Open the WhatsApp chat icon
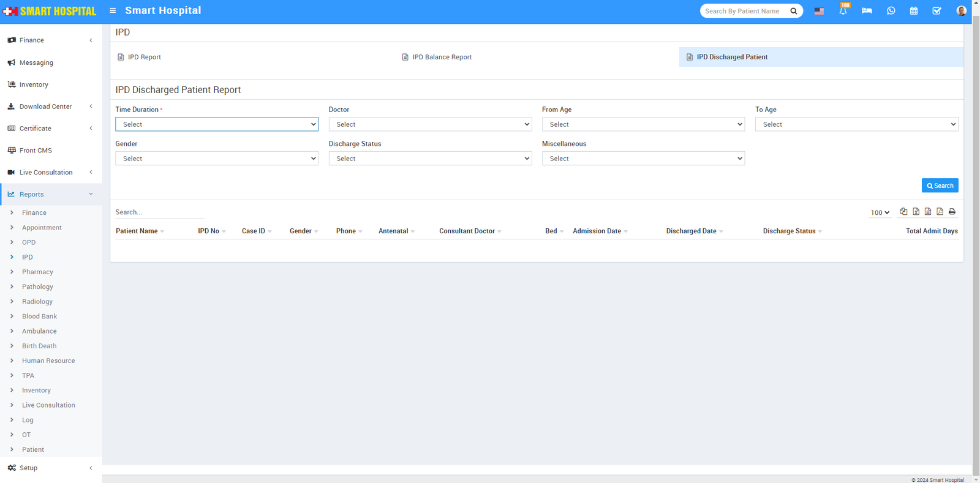980x483 pixels. click(x=891, y=11)
